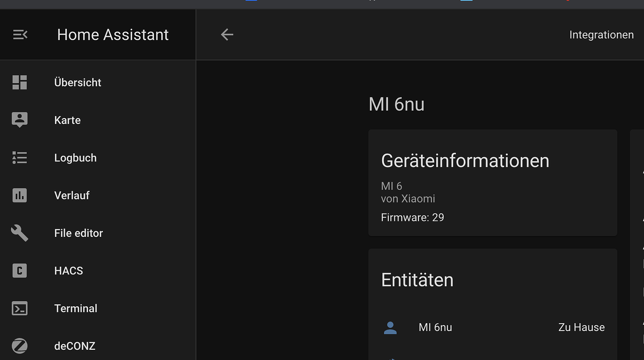Select the File editor wrench icon
Screen dimensions: 644x360
point(19,233)
